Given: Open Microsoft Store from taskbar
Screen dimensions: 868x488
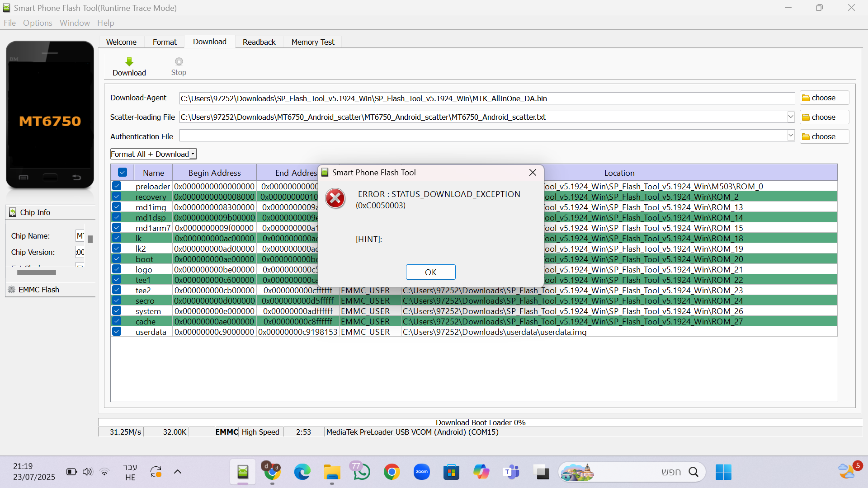Looking at the screenshot, I should click(x=451, y=472).
